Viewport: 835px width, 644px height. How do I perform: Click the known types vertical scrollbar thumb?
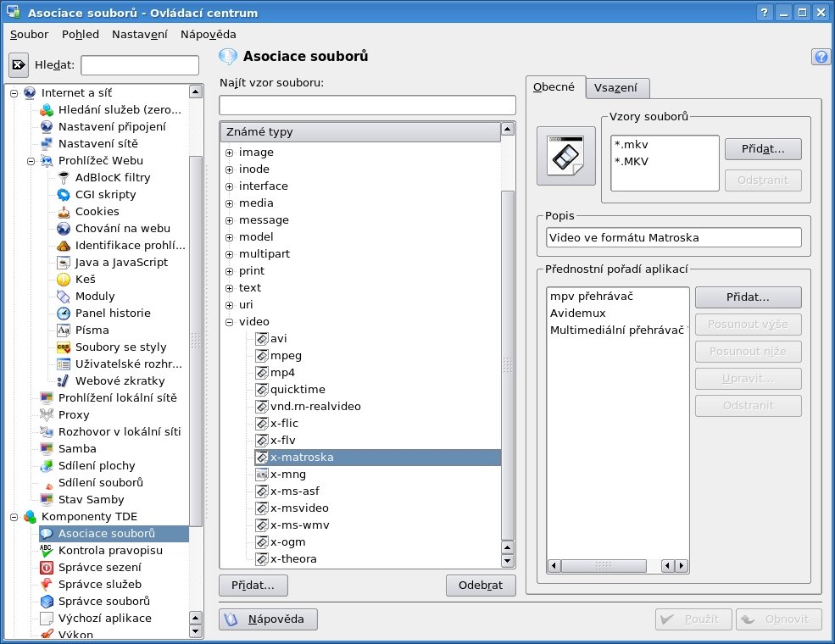point(508,365)
